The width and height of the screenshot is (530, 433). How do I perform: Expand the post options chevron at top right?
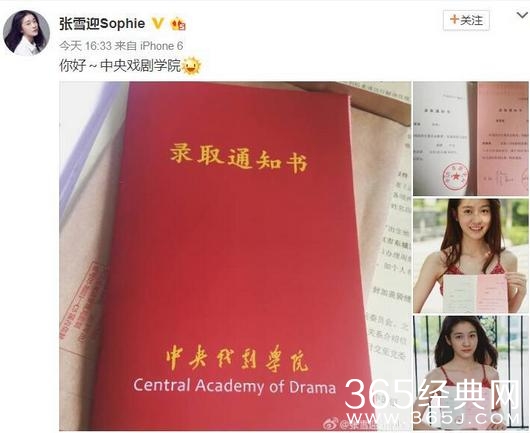522,15
